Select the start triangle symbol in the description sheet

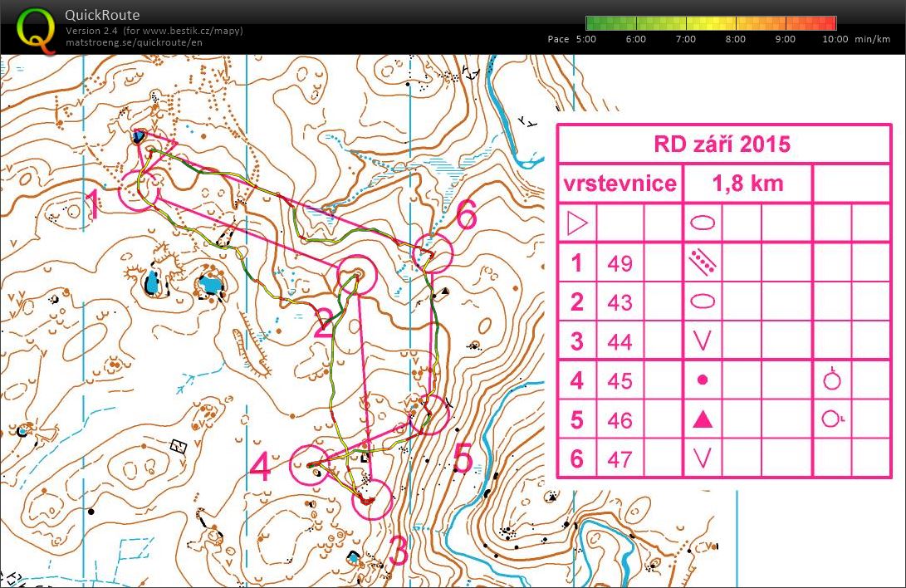coord(577,223)
